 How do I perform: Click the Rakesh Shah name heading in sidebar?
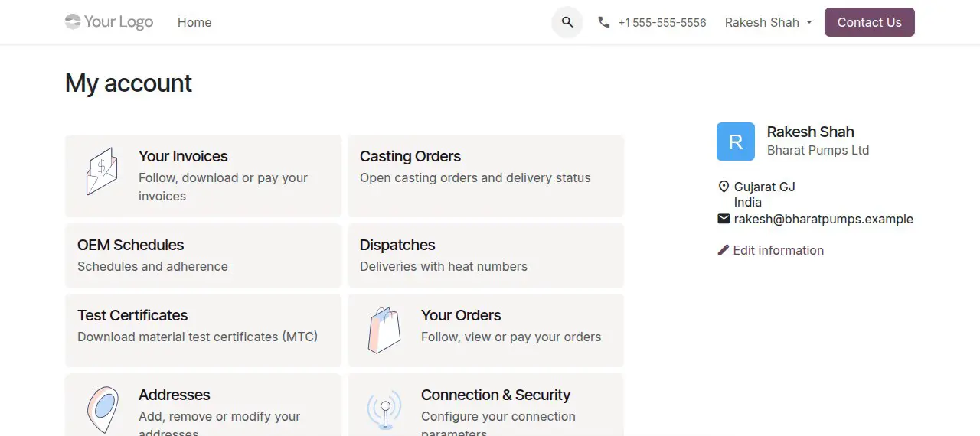[811, 132]
